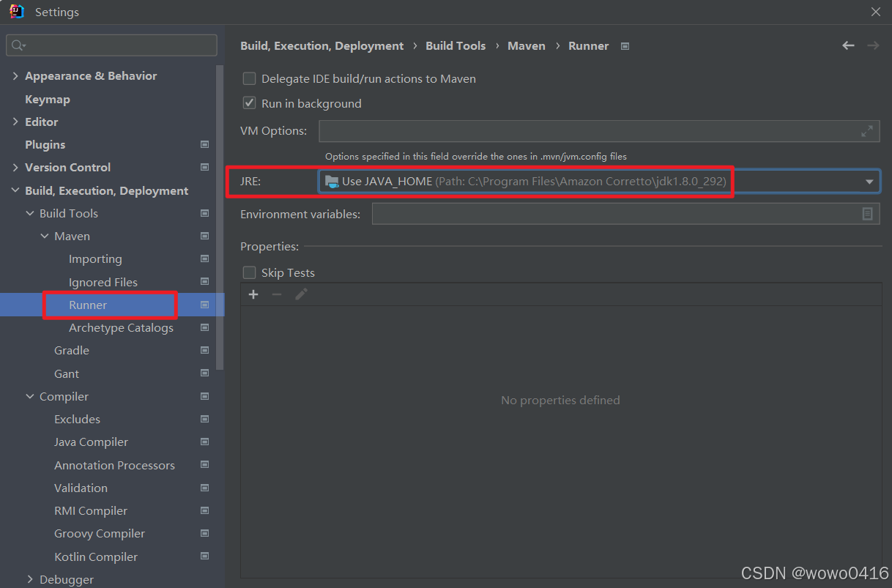Click project icon beside Importing row

(x=204, y=259)
